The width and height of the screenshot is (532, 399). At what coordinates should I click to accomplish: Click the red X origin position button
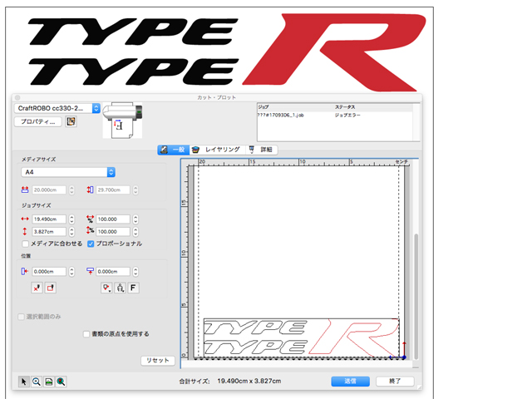tap(37, 288)
